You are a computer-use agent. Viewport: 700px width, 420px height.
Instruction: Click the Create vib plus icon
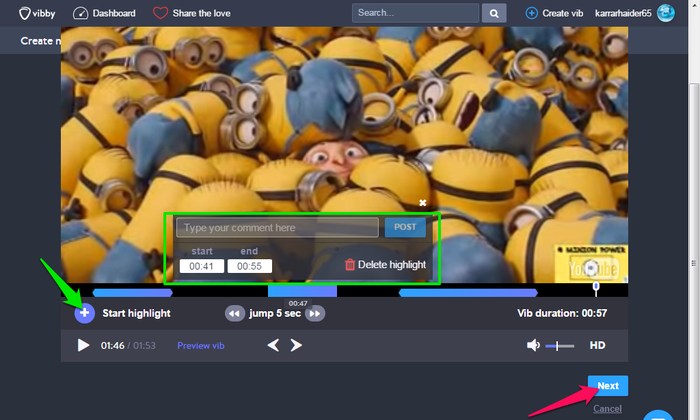[531, 13]
